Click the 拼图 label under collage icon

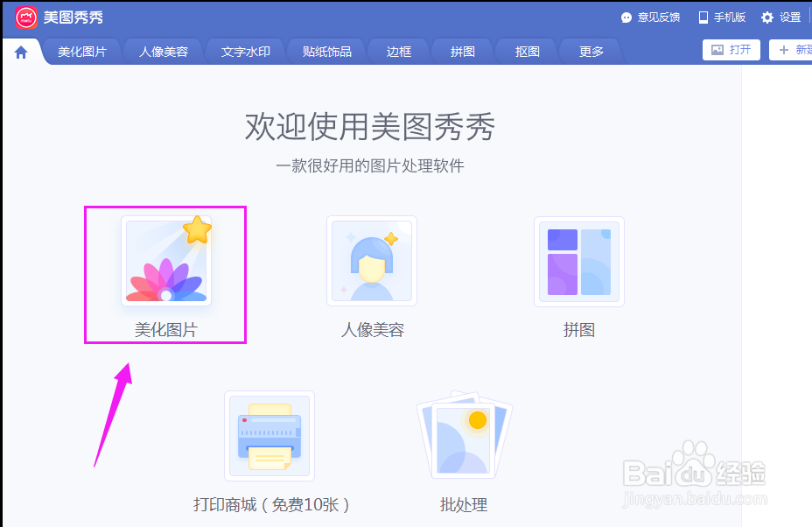click(x=579, y=330)
